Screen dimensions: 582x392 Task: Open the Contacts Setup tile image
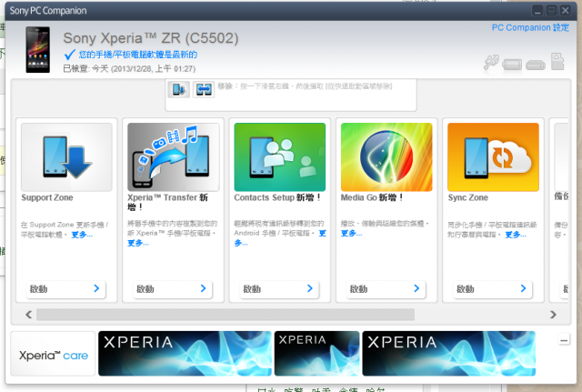(x=280, y=157)
